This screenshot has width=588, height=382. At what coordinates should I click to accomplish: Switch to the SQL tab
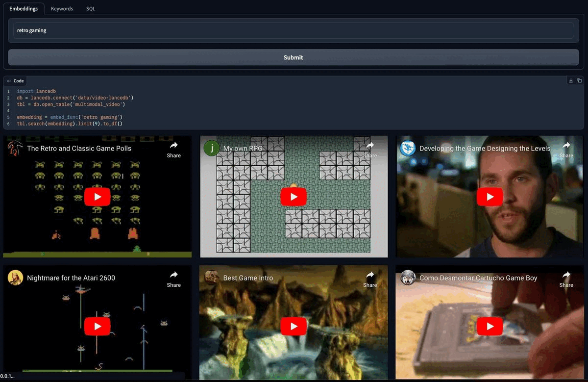pos(91,9)
